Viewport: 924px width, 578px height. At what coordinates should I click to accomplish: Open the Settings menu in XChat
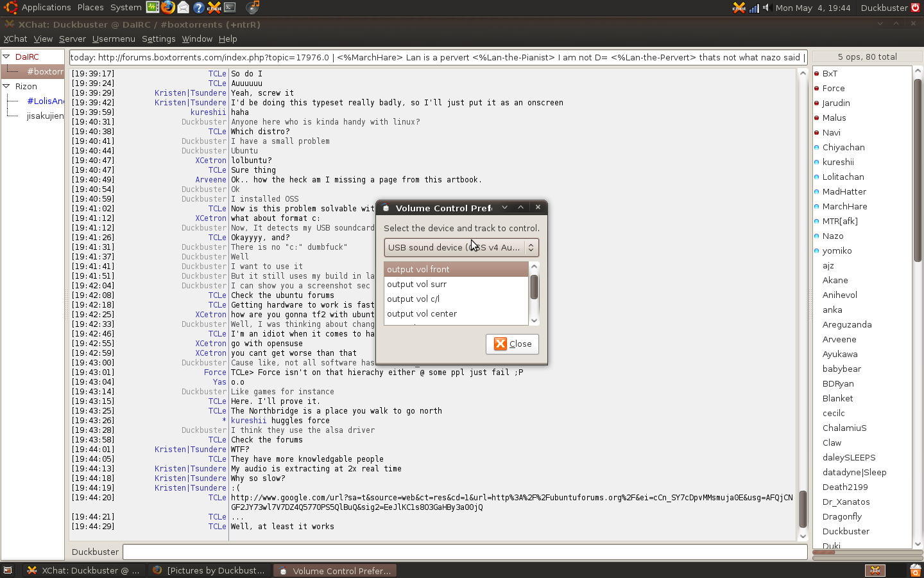point(158,39)
